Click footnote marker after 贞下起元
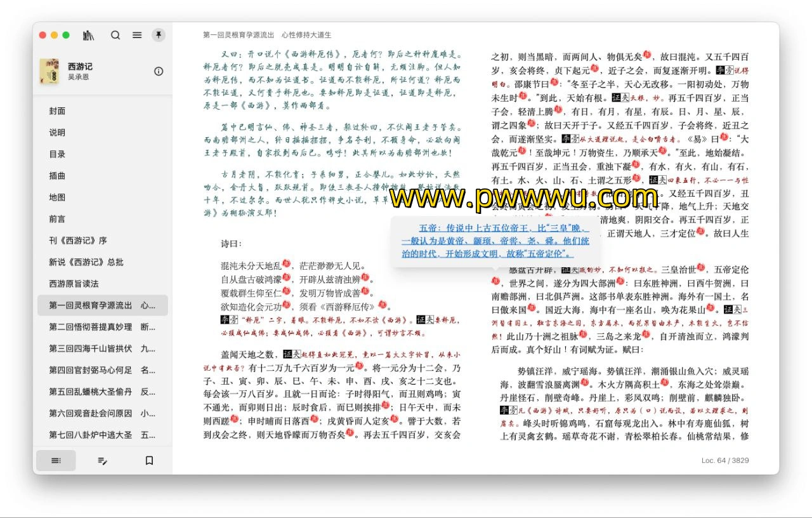 (x=594, y=67)
